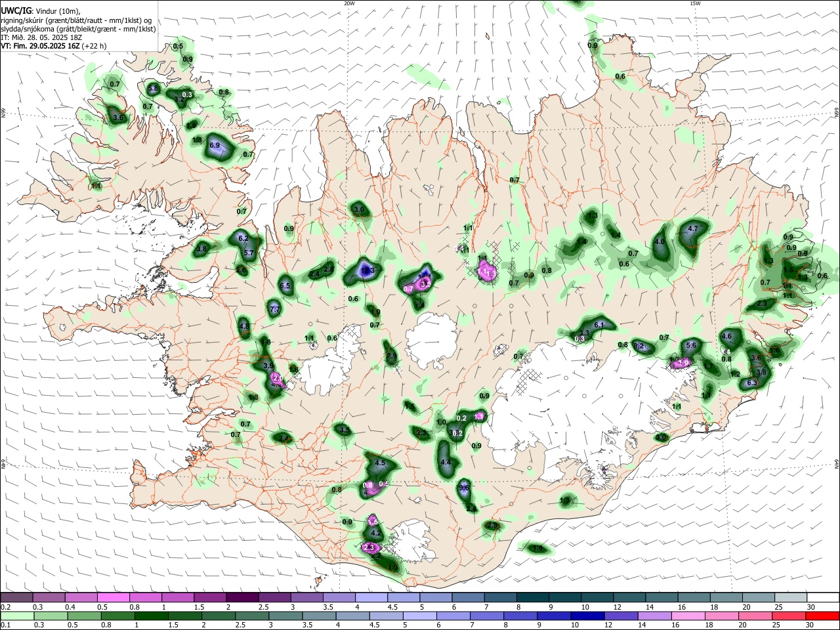Screen dimensions: 840x630
Task: Click the 6.1 precipitation value on the map
Action: pyautogui.click(x=598, y=325)
